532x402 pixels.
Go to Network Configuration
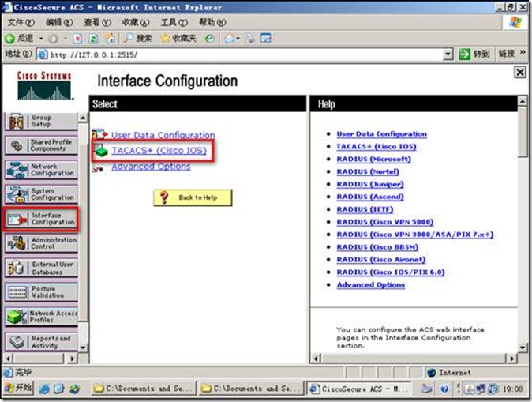click(41, 170)
